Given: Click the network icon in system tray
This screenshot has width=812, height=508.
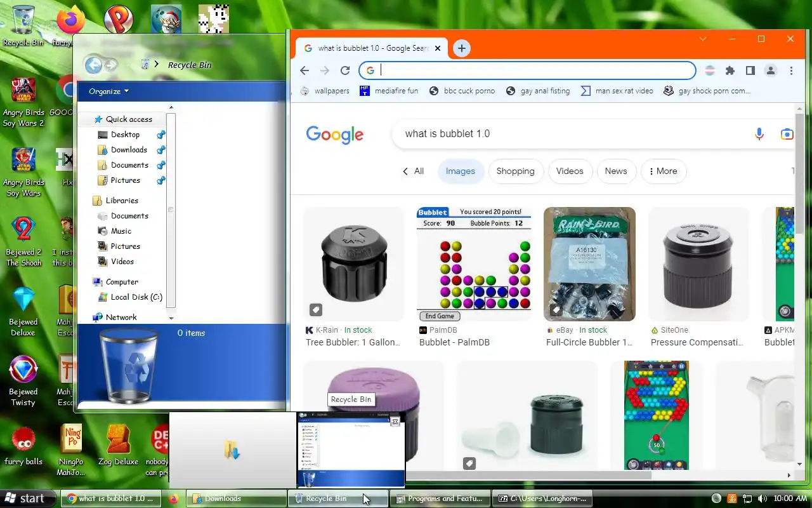Looking at the screenshot, I should 747,498.
